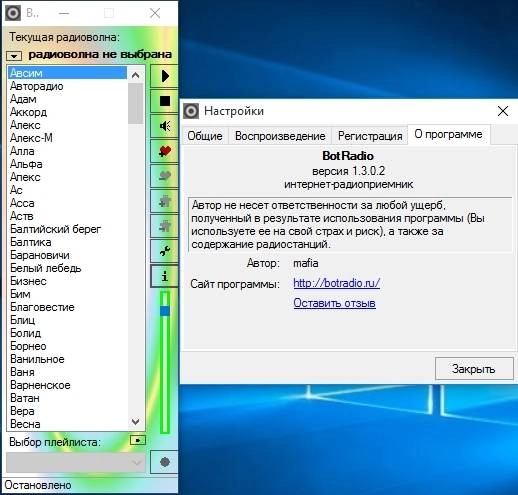Start playback with the play button

[164, 76]
